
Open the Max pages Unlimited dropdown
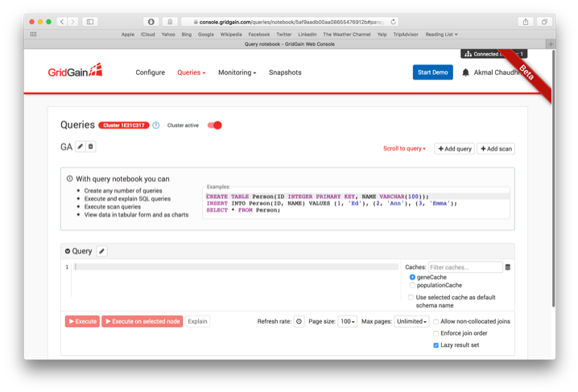[411, 321]
